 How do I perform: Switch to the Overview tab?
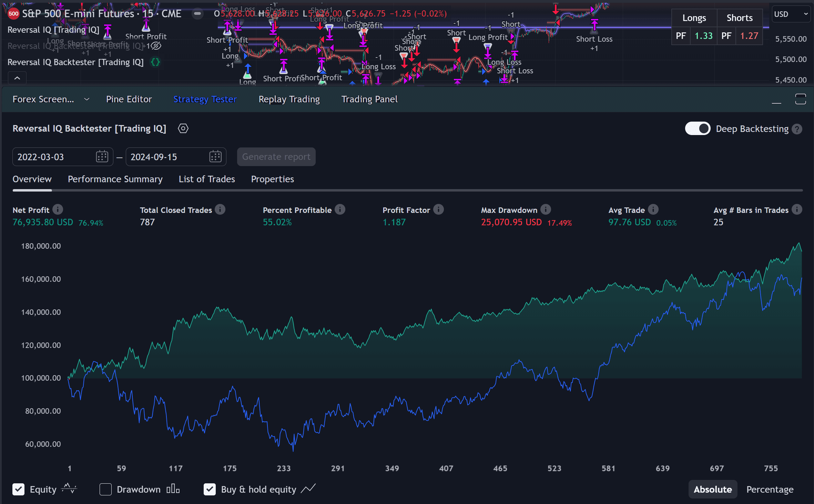click(x=32, y=179)
